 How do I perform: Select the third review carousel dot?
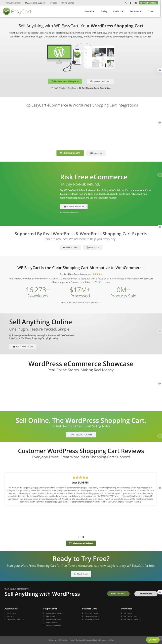click(x=83, y=537)
